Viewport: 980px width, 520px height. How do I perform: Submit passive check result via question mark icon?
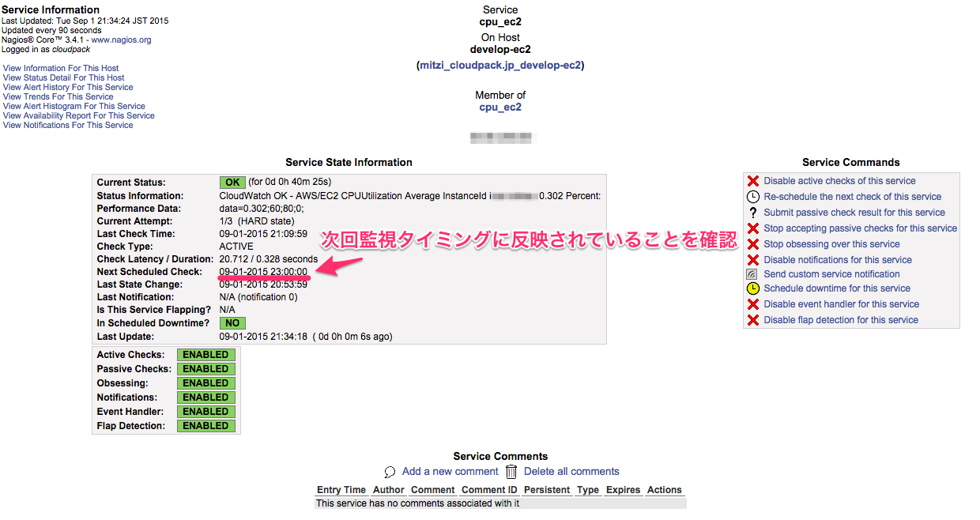tap(752, 212)
